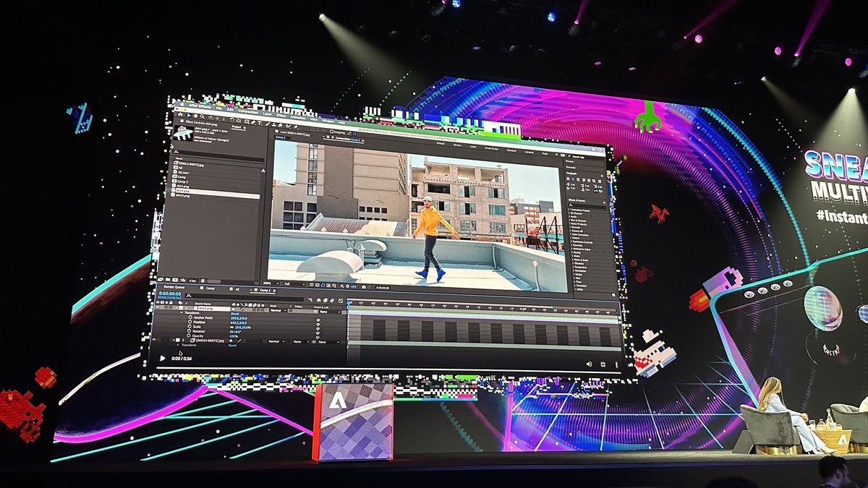Screen dimensions: 868x488
Task: Open the Character panel
Action: [x=571, y=167]
